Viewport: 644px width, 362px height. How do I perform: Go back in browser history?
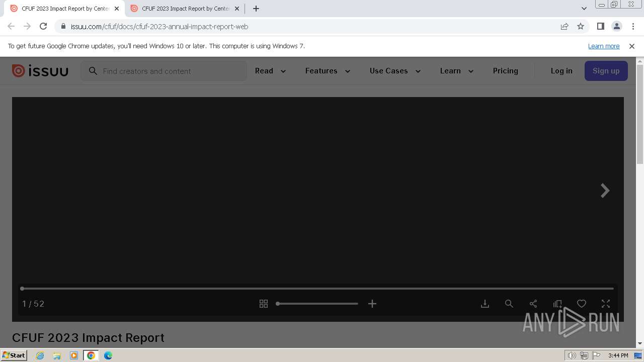pyautogui.click(x=11, y=26)
